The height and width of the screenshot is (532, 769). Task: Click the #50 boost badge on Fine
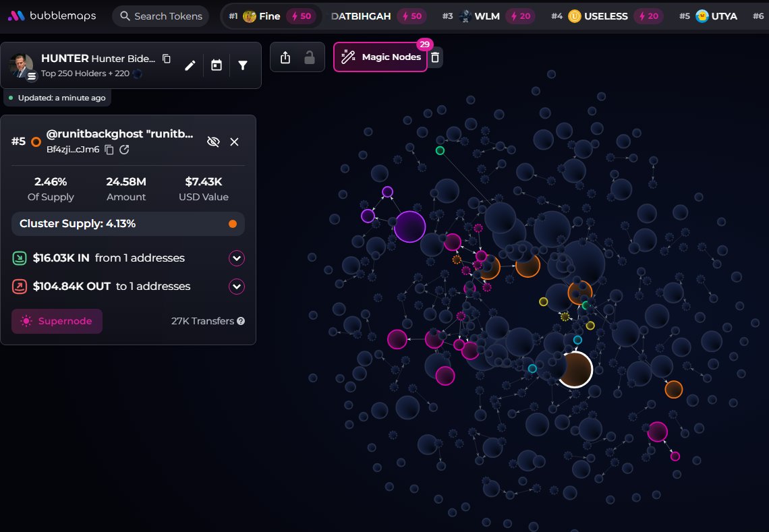(x=302, y=16)
